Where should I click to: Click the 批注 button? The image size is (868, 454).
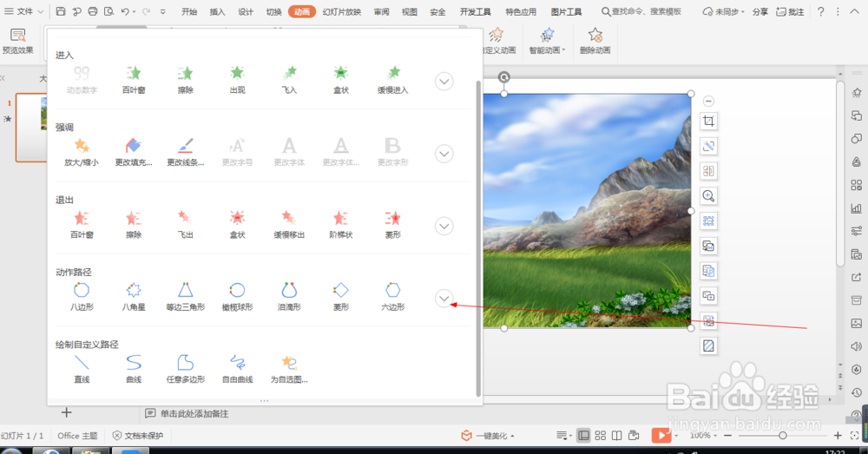click(790, 11)
